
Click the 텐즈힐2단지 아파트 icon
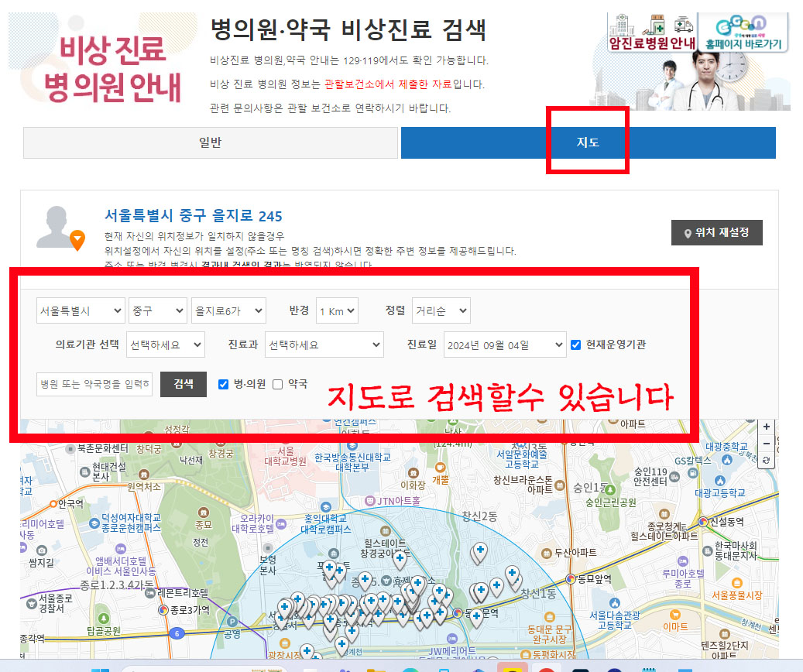coord(724,634)
